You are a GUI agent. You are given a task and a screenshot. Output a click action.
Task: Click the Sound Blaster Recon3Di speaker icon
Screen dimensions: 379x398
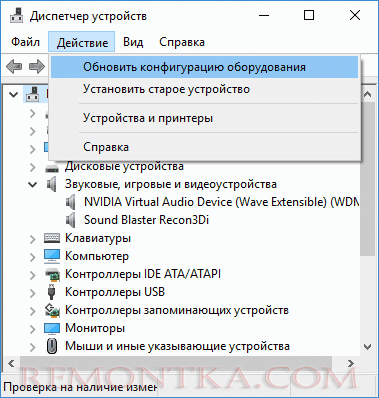point(70,220)
